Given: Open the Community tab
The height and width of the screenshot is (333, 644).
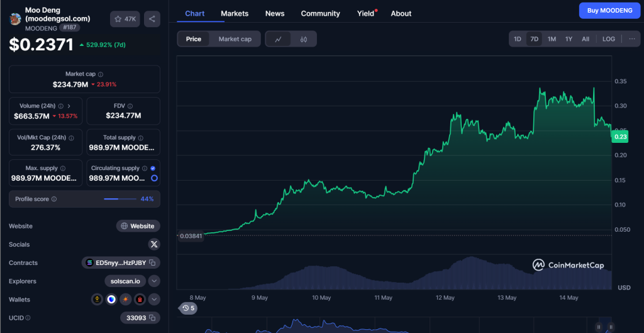Looking at the screenshot, I should point(320,14).
